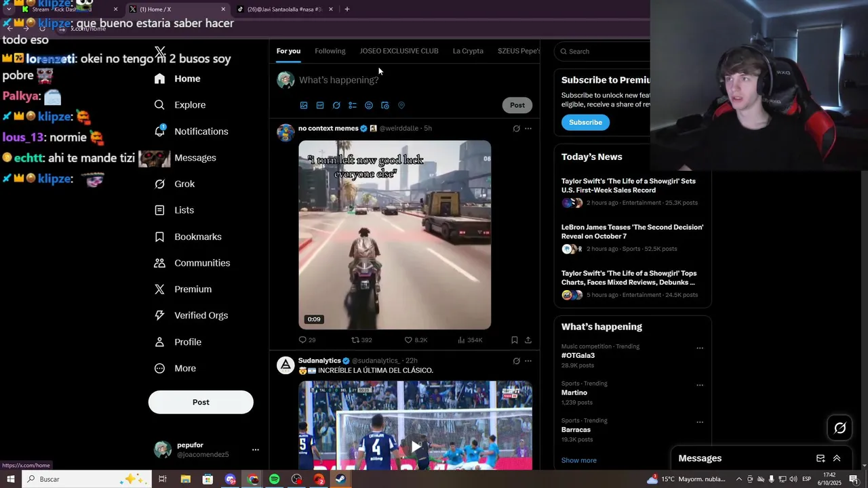Show hidden system tray icons

739,479
